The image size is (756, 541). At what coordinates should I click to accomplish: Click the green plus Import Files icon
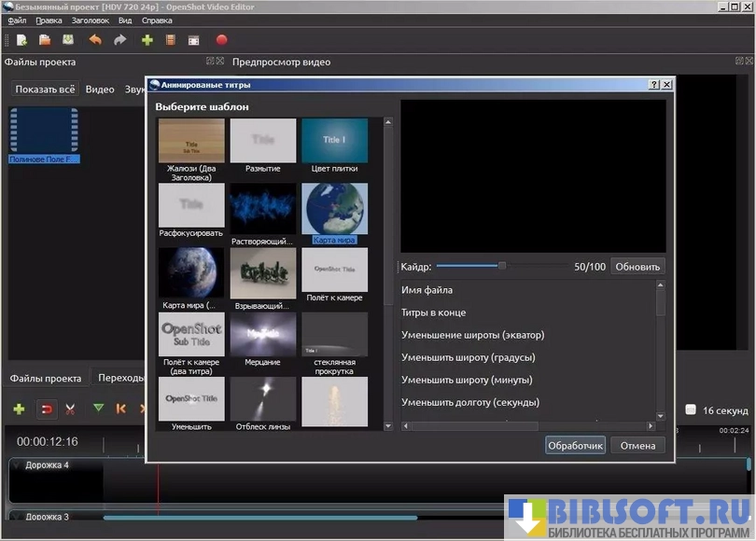147,40
